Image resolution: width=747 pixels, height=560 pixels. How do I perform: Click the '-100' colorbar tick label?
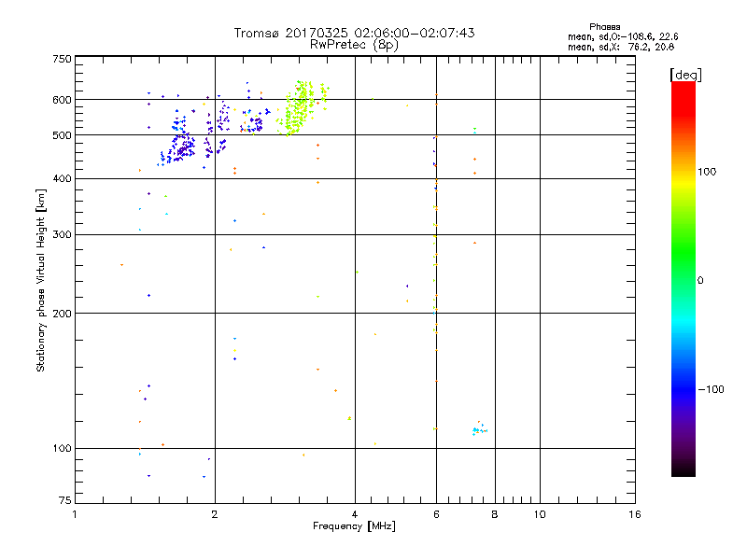[711, 389]
